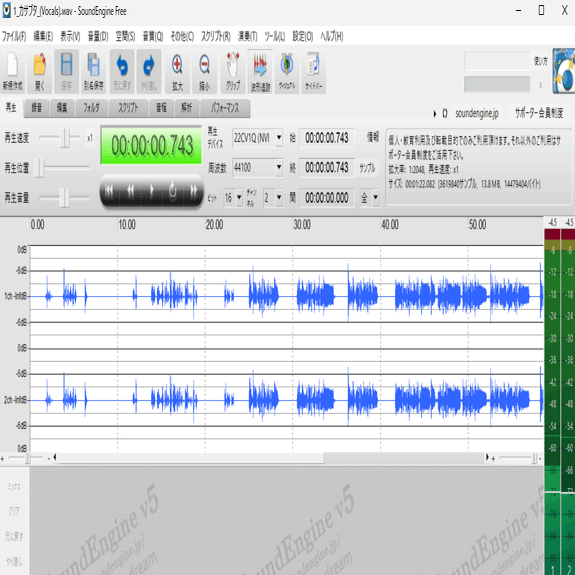The image size is (575, 575).
Task: Open the soundengine.jp link
Action: [476, 113]
